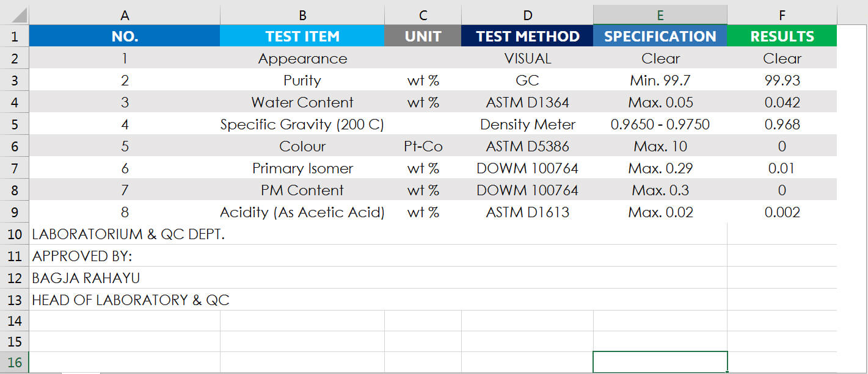Select the column A header
Image resolution: width=868 pixels, height=374 pixels.
(x=125, y=15)
